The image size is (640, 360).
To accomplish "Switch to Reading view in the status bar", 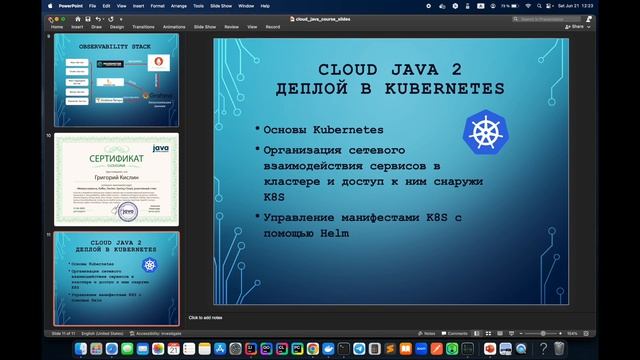I will point(500,333).
